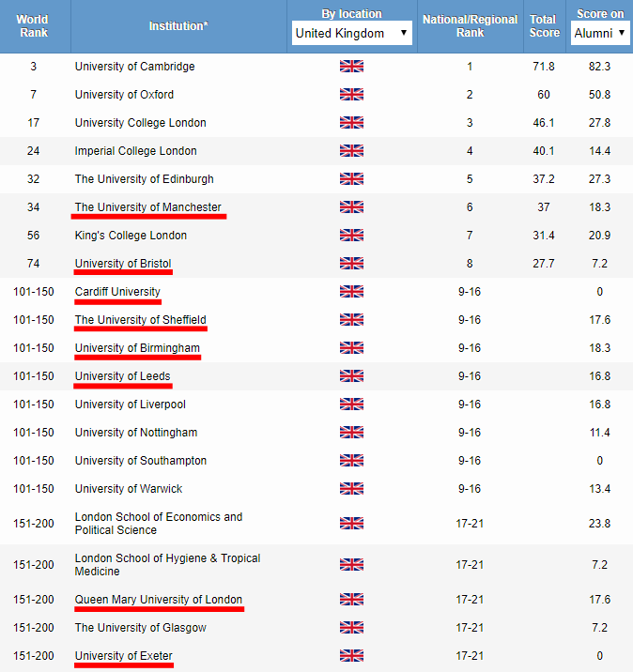Click the UK flag for Imperial College London
Viewport: 633px width, 672px height.
351,151
